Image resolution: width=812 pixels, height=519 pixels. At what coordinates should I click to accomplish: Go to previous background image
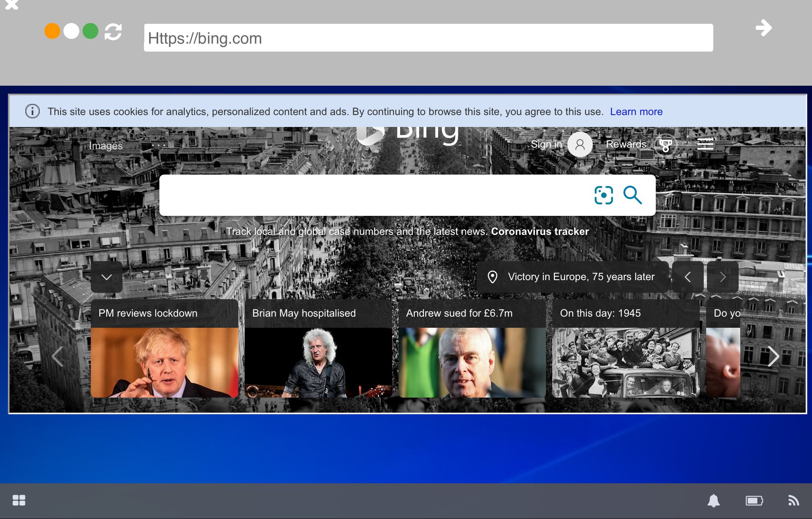point(688,277)
